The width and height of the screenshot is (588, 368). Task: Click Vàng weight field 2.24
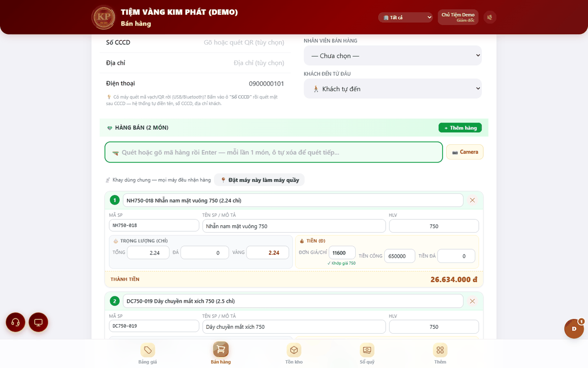pyautogui.click(x=268, y=253)
